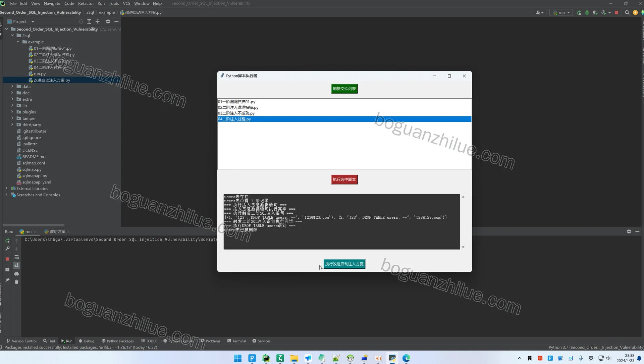Open Microsoft Edge from the taskbar
Viewport: 644px width, 364px height.
406,358
